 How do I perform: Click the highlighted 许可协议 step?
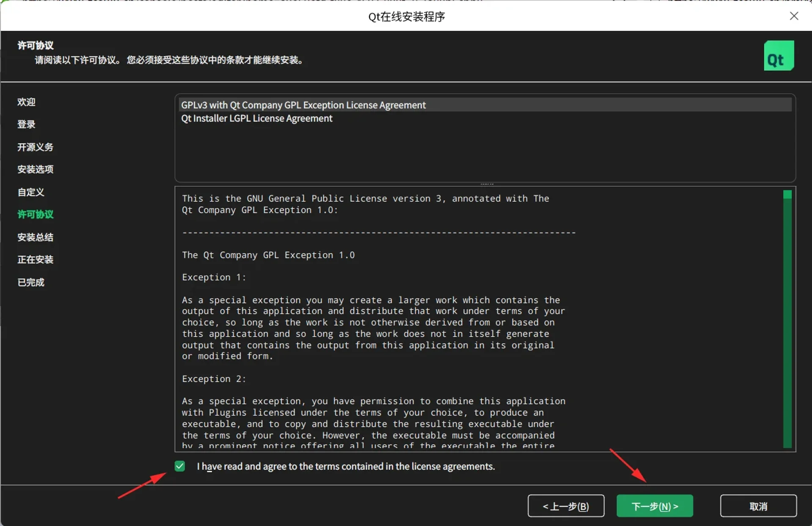click(35, 214)
